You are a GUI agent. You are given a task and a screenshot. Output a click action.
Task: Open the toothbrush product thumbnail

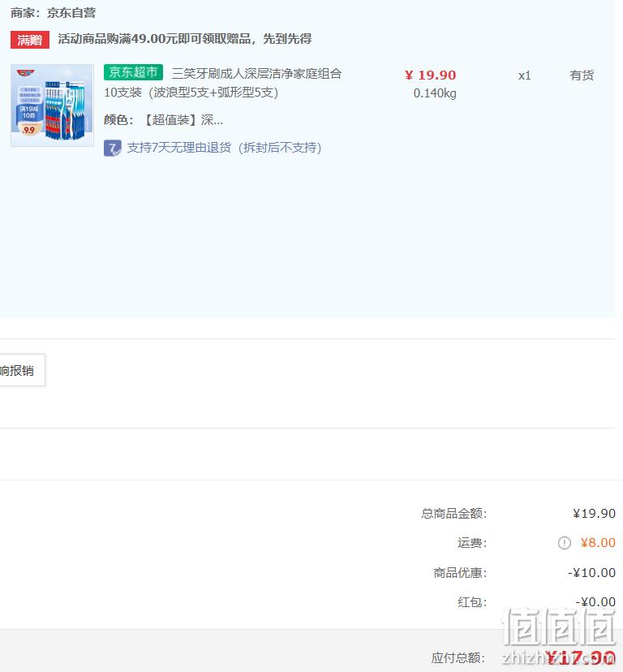coord(52,106)
